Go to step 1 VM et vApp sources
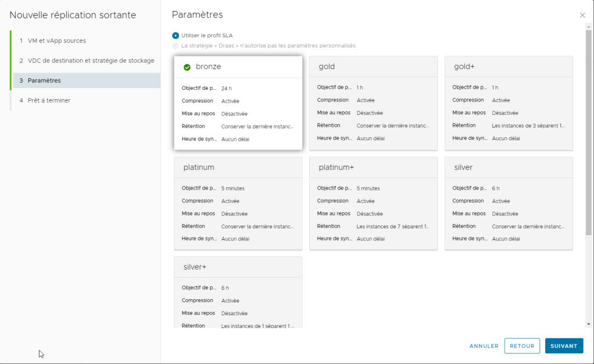594x364 pixels. [53, 41]
